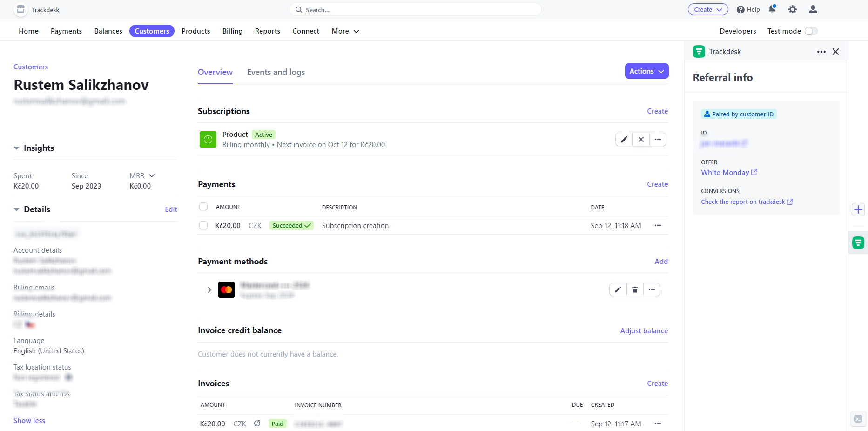868x431 pixels.
Task: Click the notifications bell icon
Action: pyautogui.click(x=772, y=9)
